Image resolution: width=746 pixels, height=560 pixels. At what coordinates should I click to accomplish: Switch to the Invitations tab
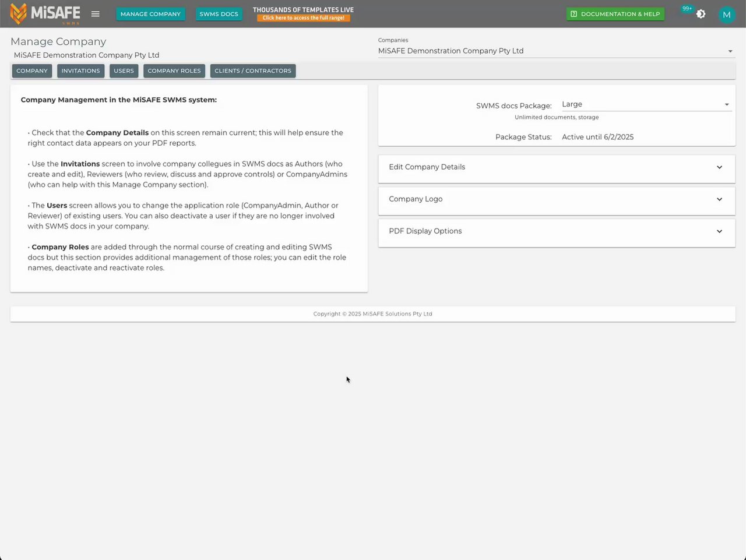point(80,71)
